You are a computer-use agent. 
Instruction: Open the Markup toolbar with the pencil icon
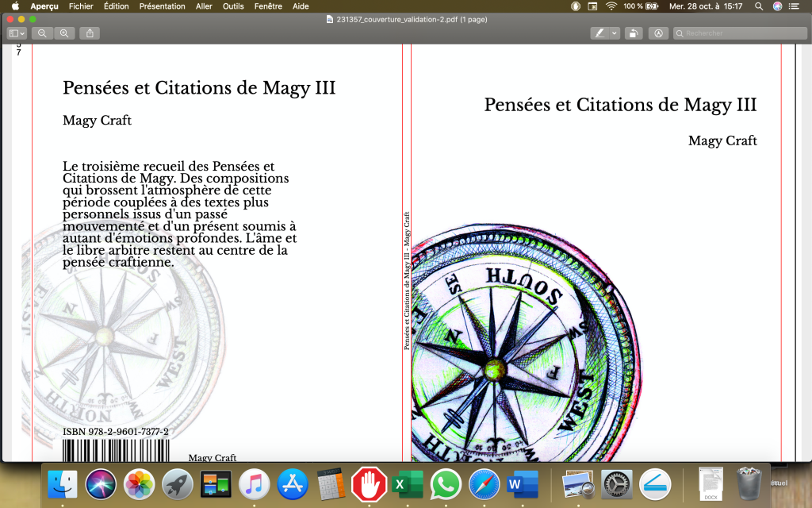658,33
